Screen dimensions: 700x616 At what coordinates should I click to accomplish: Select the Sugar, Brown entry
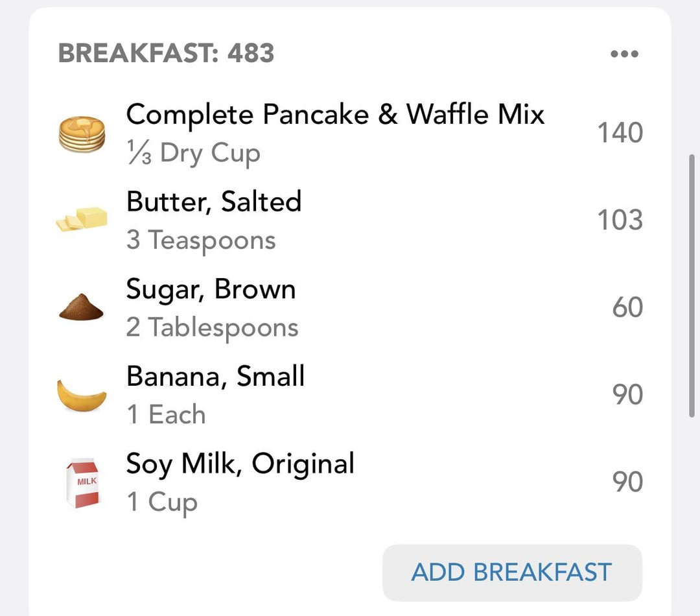click(350, 307)
